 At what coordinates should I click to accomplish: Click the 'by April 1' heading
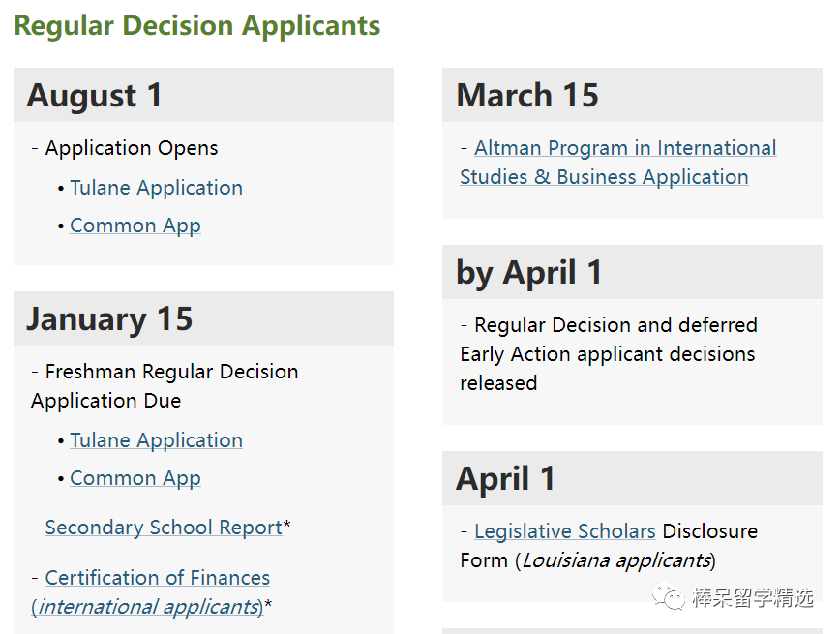(528, 273)
